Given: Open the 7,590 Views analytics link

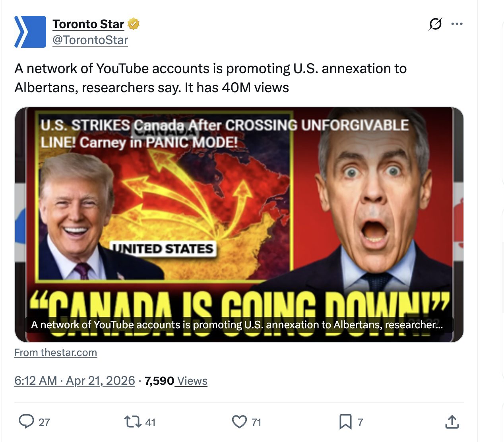Looking at the screenshot, I should tap(176, 381).
